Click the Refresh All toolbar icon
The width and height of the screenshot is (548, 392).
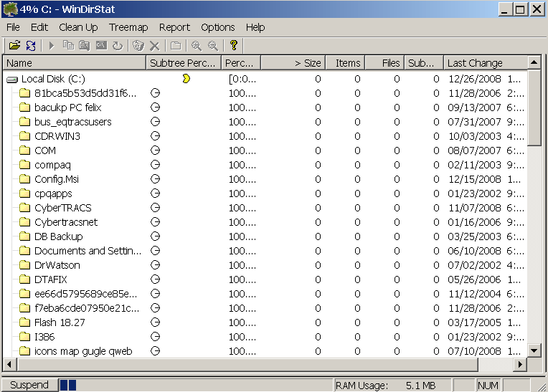pos(31,46)
